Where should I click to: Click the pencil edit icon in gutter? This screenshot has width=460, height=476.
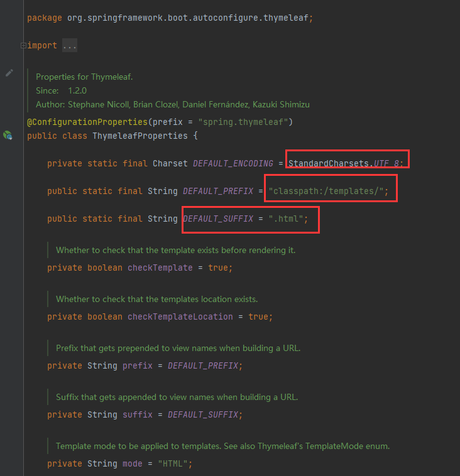(9, 73)
